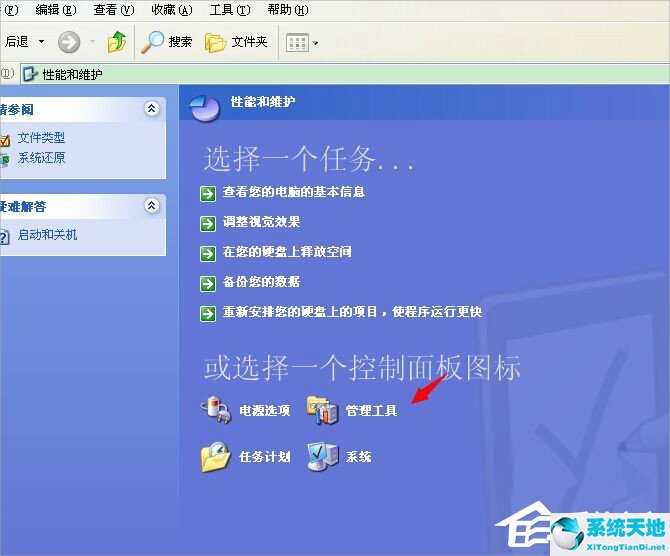Click green arrow beside 重新安排您的硬盘上的项目
The height and width of the screenshot is (556, 670).
[208, 314]
